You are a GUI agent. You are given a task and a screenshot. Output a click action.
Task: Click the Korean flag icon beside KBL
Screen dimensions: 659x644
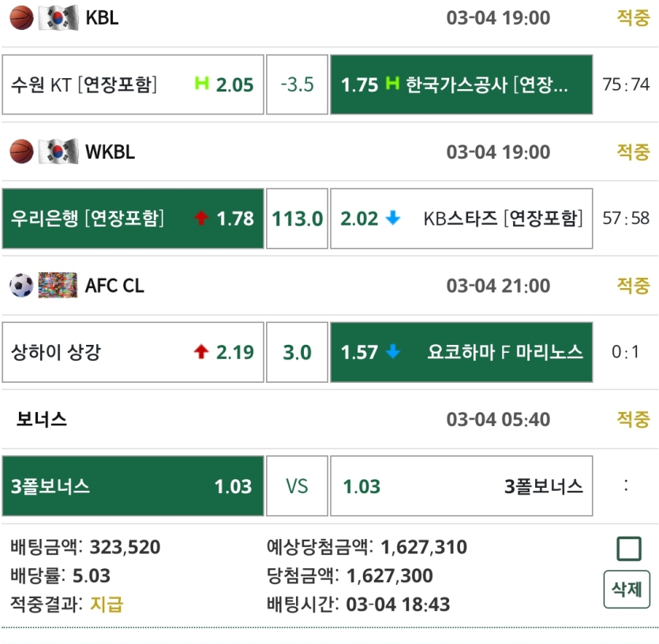[x=55, y=18]
